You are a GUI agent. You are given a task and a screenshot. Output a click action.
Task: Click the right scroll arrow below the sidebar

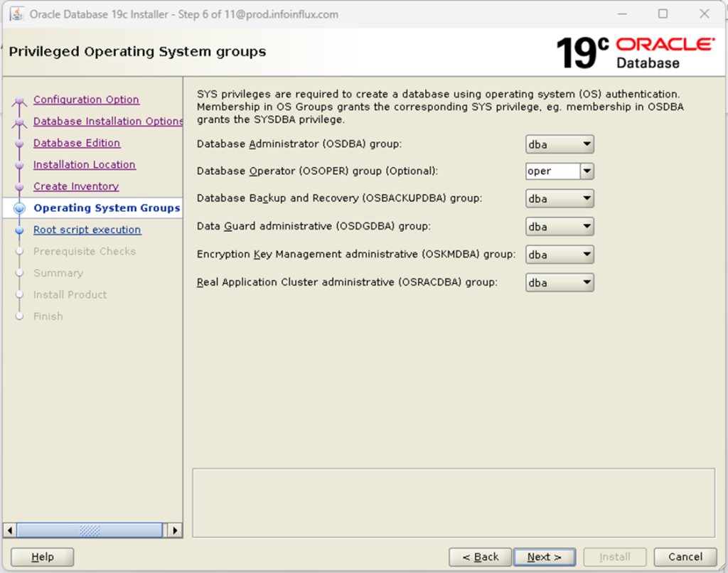176,530
